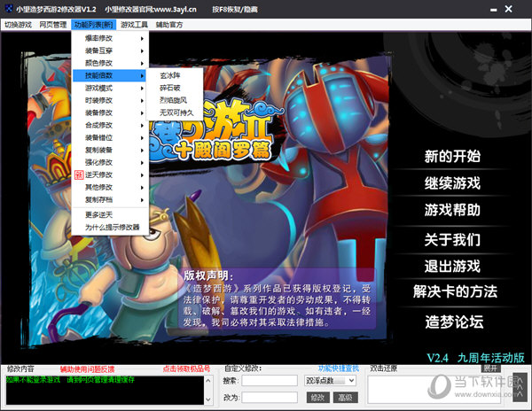Click 新的开始 in the game menu

(452, 157)
